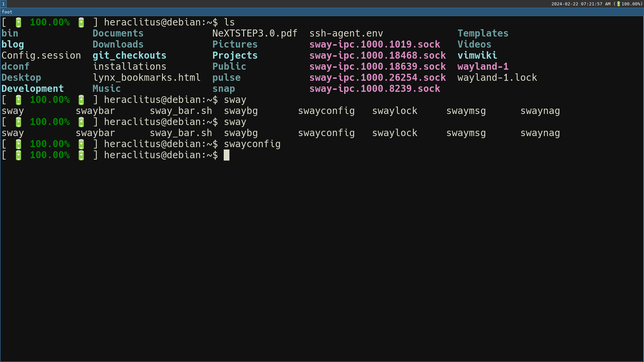The height and width of the screenshot is (362, 644).
Task: Click the battery icon in the first prompt line
Action: click(18, 22)
